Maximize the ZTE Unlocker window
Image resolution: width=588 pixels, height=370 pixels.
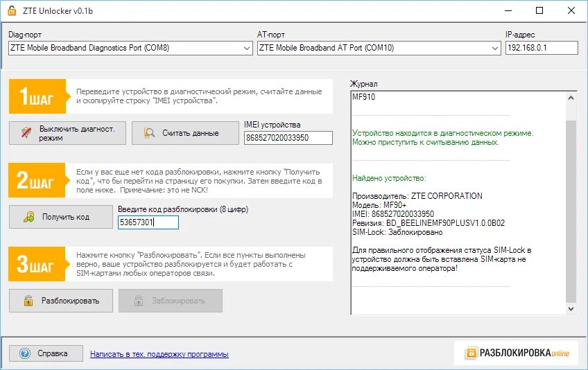539,10
